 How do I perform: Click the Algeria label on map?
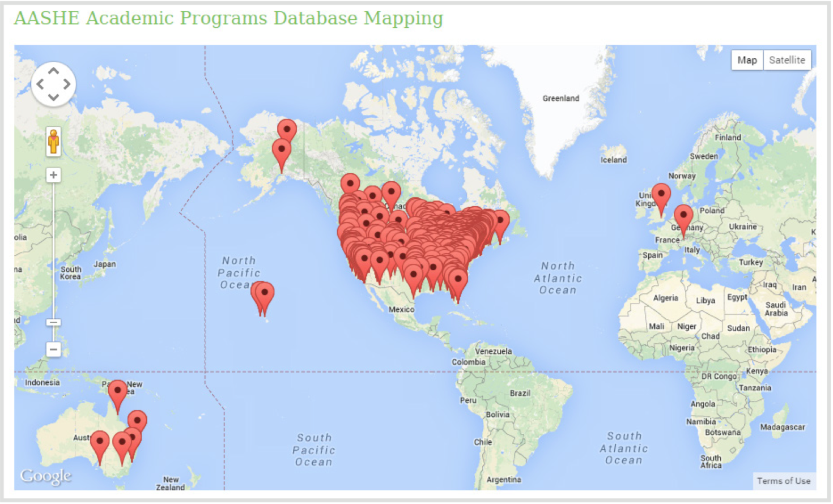(x=666, y=298)
